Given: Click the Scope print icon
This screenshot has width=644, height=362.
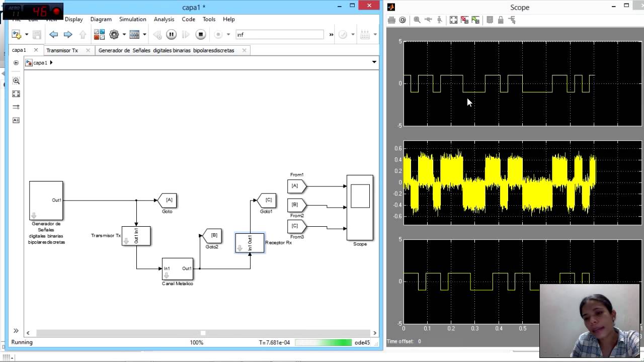Looking at the screenshot, I should (391, 20).
